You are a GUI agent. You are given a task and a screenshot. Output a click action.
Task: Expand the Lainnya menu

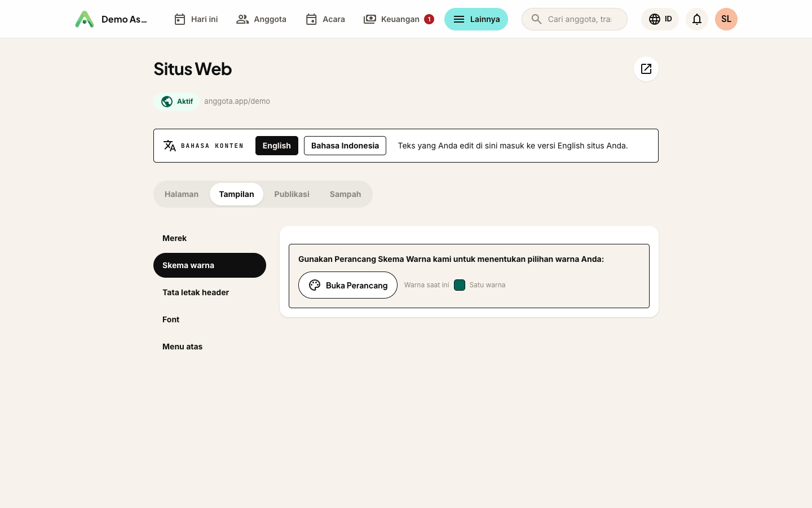[x=476, y=19]
